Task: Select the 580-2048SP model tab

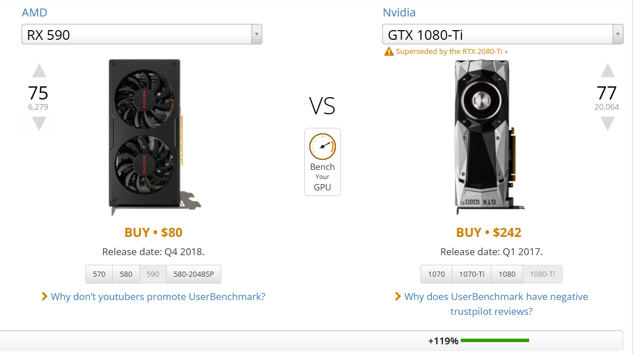Action: [x=193, y=274]
